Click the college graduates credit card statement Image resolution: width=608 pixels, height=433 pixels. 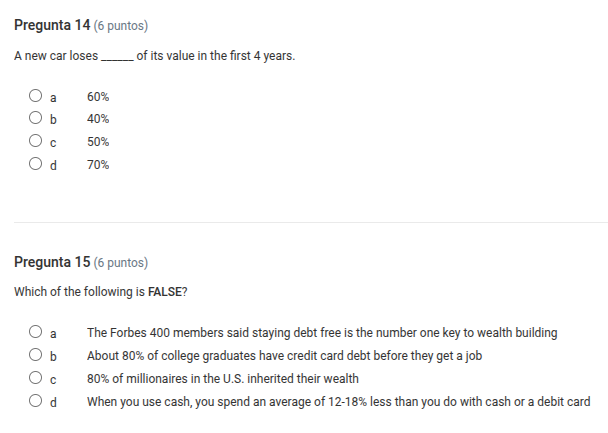pos(284,356)
